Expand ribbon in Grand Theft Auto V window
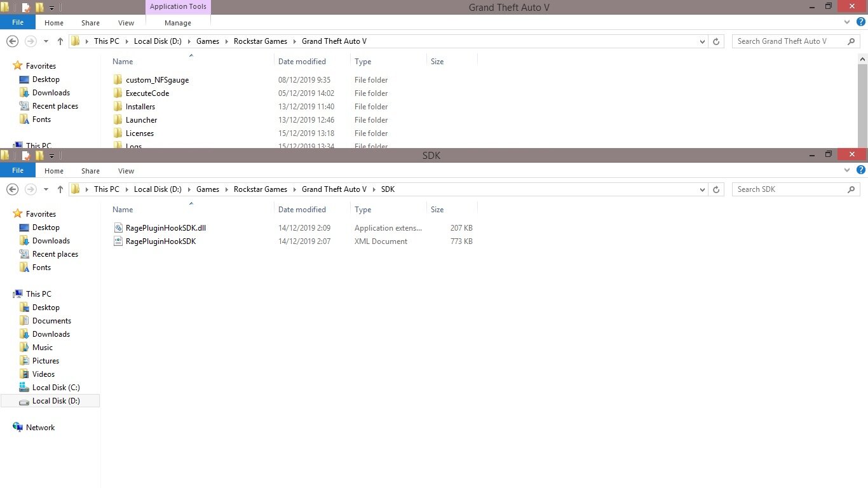The height and width of the screenshot is (488, 868). click(x=847, y=22)
